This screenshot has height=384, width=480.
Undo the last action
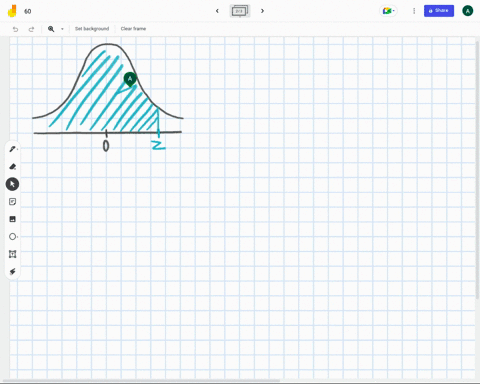tap(15, 29)
